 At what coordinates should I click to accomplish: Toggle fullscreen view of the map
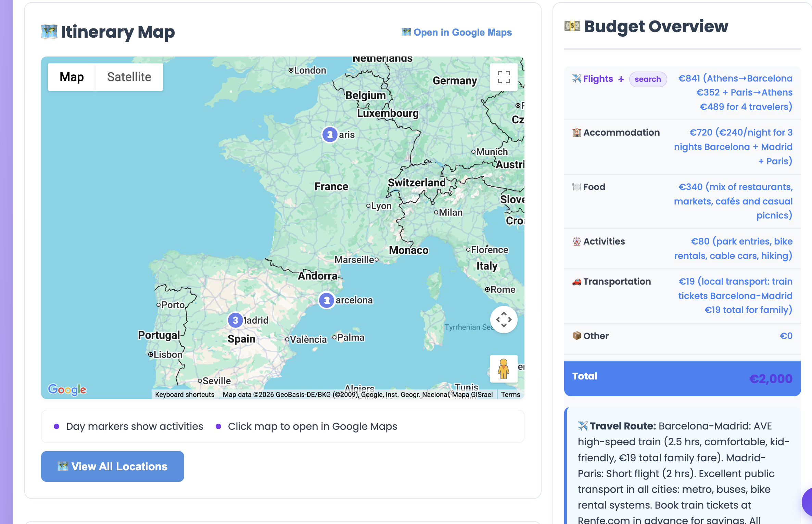504,77
